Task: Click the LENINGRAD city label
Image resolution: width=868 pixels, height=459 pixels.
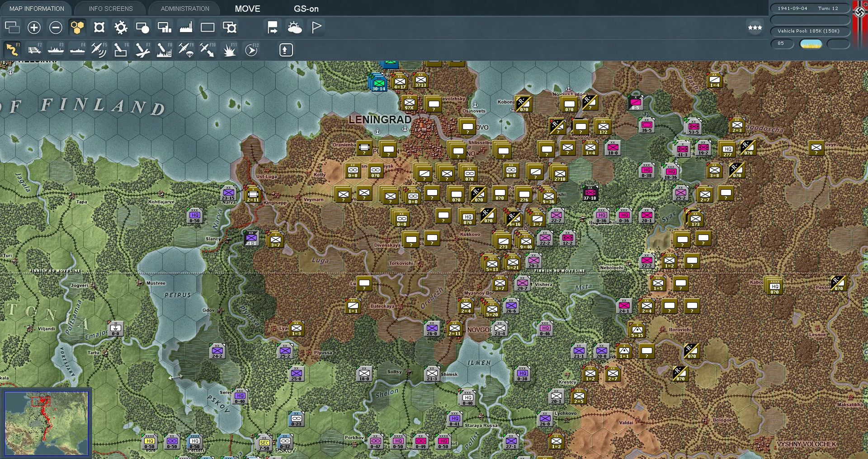Action: pyautogui.click(x=380, y=120)
